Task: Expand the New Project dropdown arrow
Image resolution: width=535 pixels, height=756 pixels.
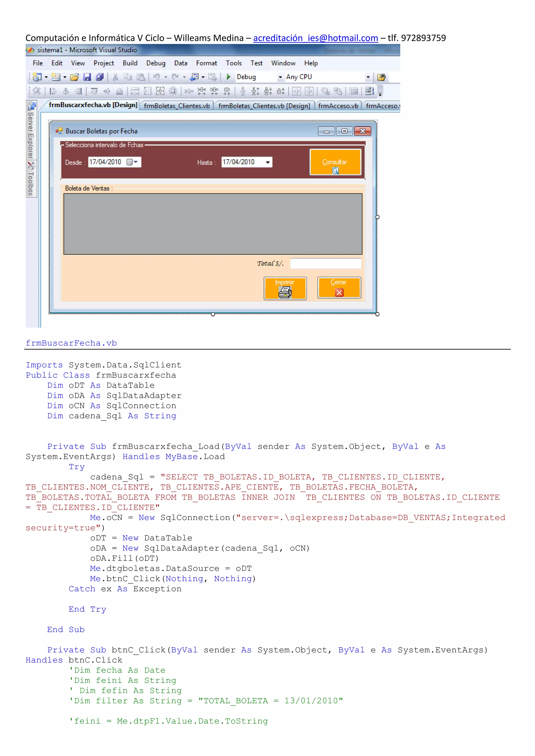Action: (x=46, y=77)
